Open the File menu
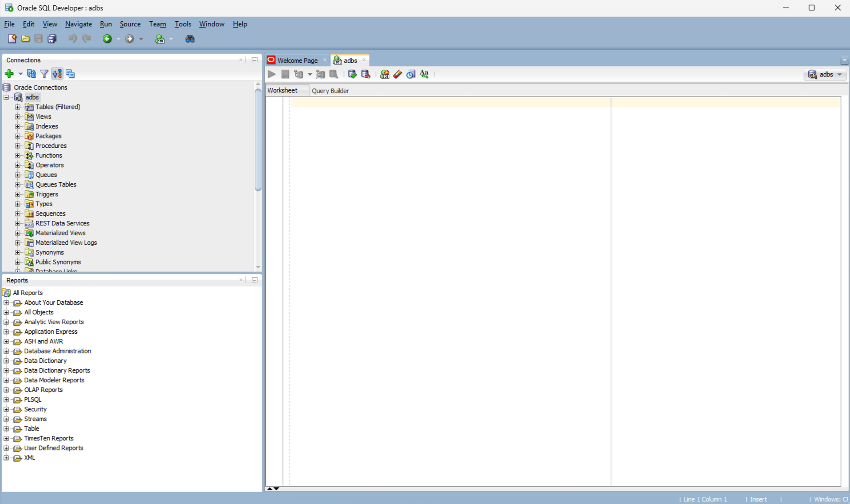Screen dimensions: 850x504 9,24
